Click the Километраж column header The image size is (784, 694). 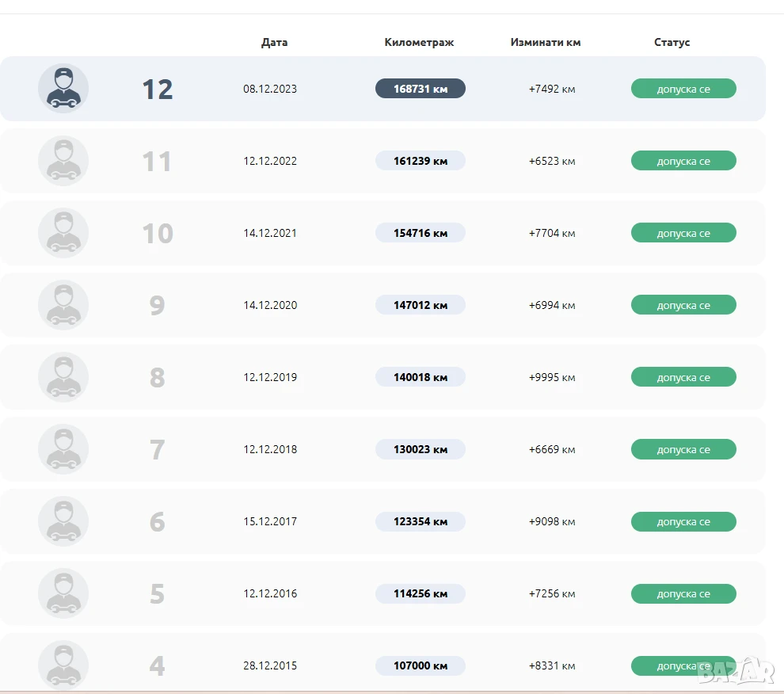tap(419, 42)
